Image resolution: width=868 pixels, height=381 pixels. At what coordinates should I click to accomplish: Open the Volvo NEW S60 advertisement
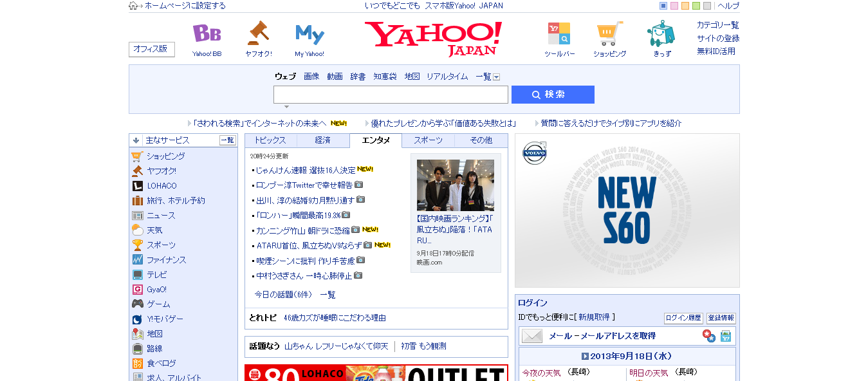pos(627,210)
